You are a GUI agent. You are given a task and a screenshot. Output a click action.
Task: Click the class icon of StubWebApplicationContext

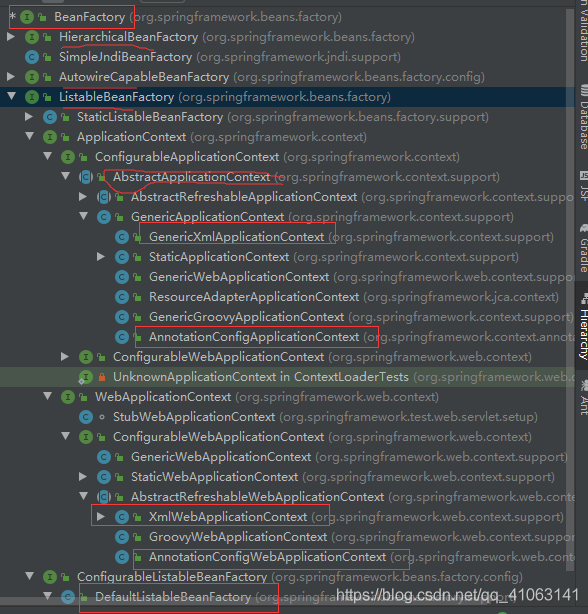(86, 417)
